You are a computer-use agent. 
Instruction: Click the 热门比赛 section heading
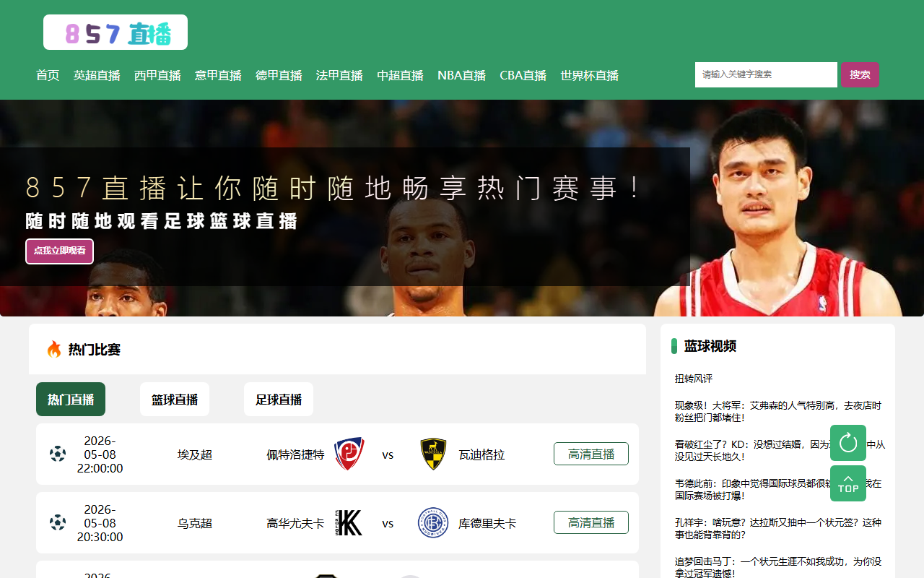pyautogui.click(x=95, y=350)
